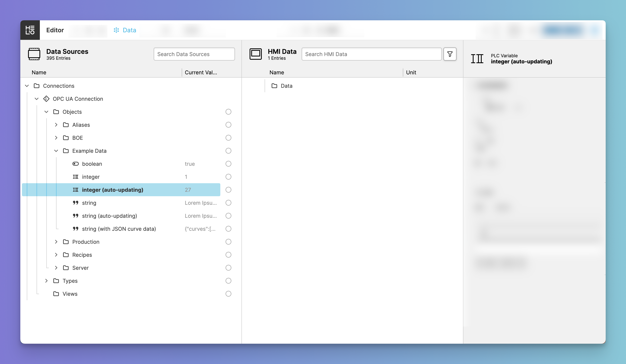The image size is (626, 364).
Task: Click the HMI Data screen icon
Action: [255, 54]
